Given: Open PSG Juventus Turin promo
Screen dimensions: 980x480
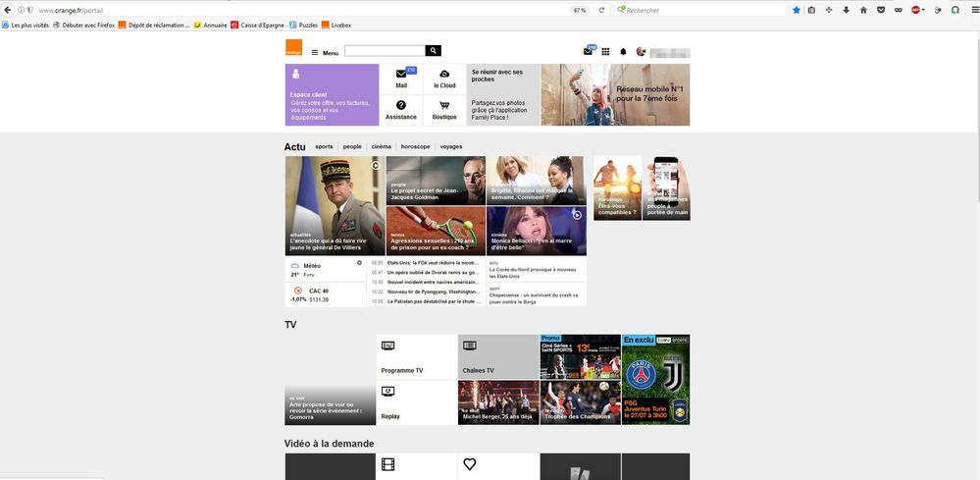Looking at the screenshot, I should [656, 379].
